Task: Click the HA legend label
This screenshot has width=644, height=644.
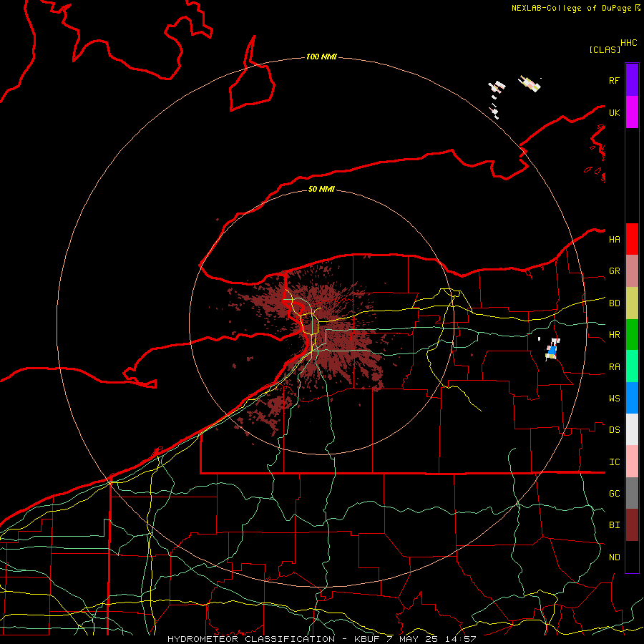Action: pyautogui.click(x=614, y=240)
